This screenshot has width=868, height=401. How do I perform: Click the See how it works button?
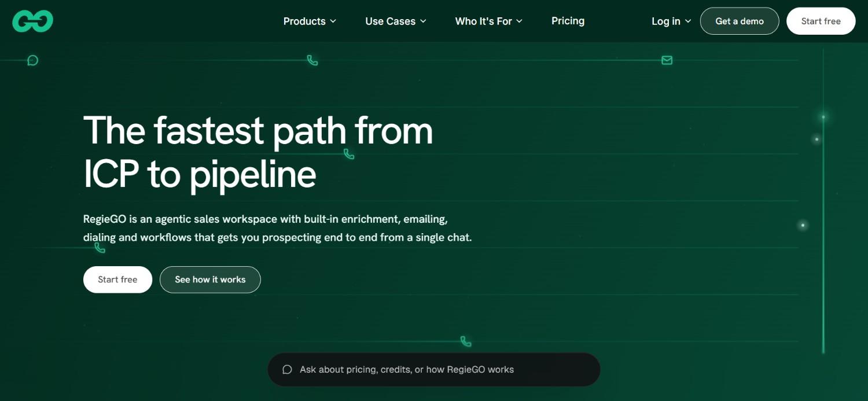210,279
